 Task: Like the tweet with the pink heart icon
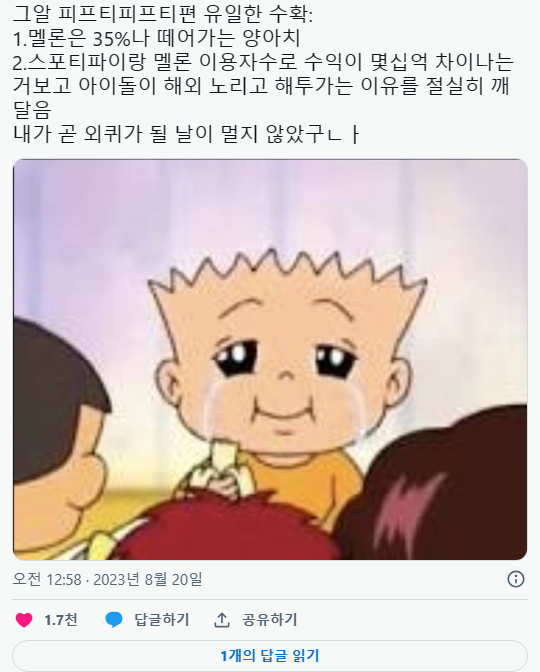tap(24, 620)
